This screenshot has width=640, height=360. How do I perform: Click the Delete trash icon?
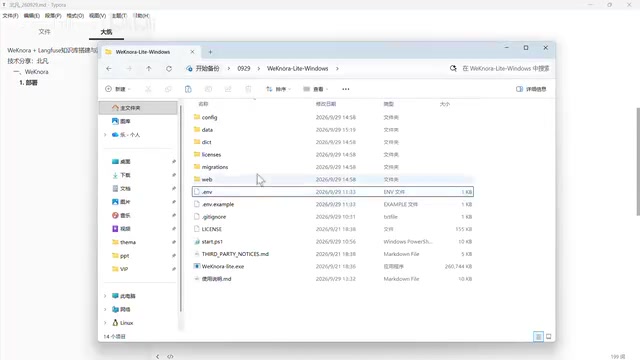coord(248,89)
